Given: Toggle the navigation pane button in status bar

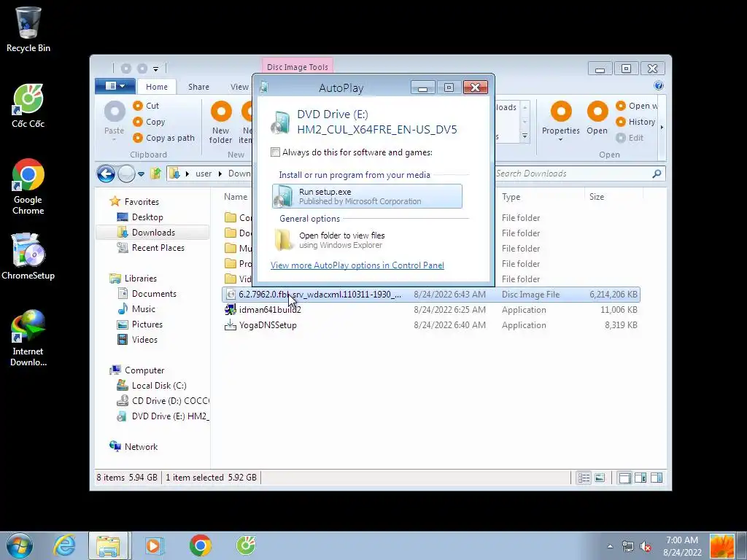Looking at the screenshot, I should (624, 478).
